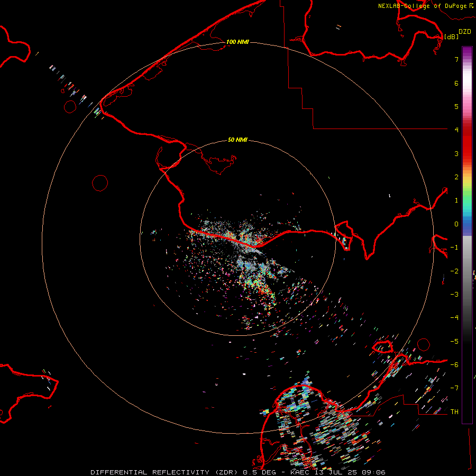The image size is (476, 476).
Task: Click the minus 6 scale label
Action: [454, 365]
